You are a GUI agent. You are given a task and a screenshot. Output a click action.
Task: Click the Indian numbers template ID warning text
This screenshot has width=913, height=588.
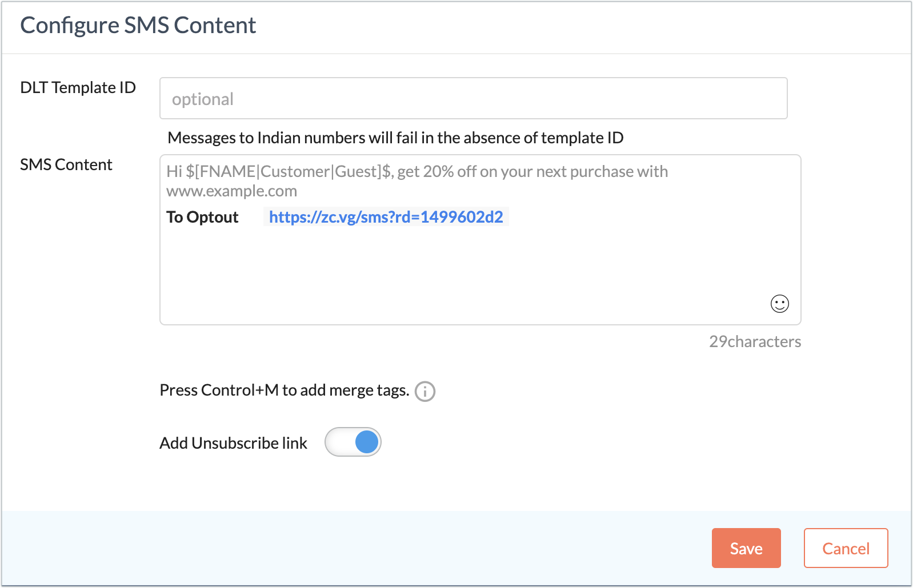pyautogui.click(x=395, y=138)
